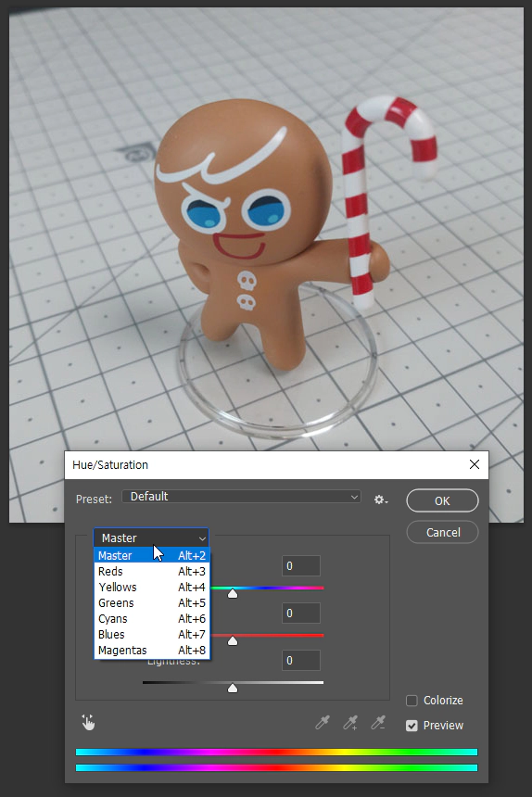The image size is (532, 797).
Task: Click the Saturation slider handle
Action: click(x=233, y=640)
